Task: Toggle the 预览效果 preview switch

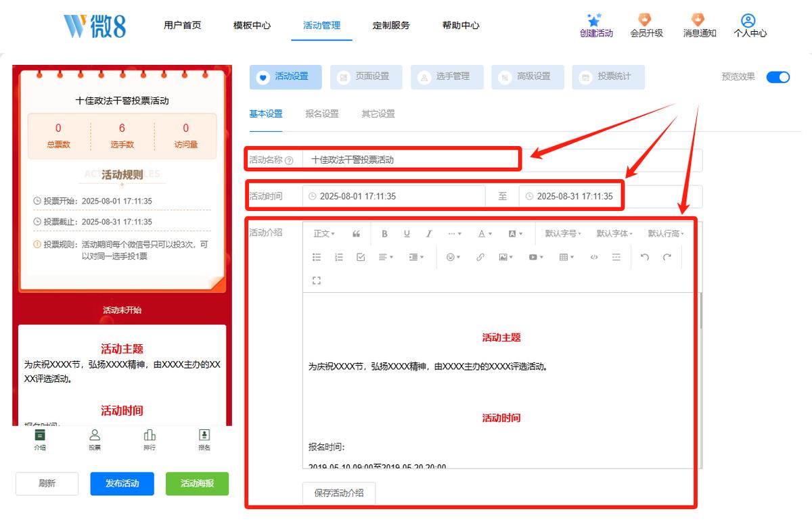Action: click(778, 77)
